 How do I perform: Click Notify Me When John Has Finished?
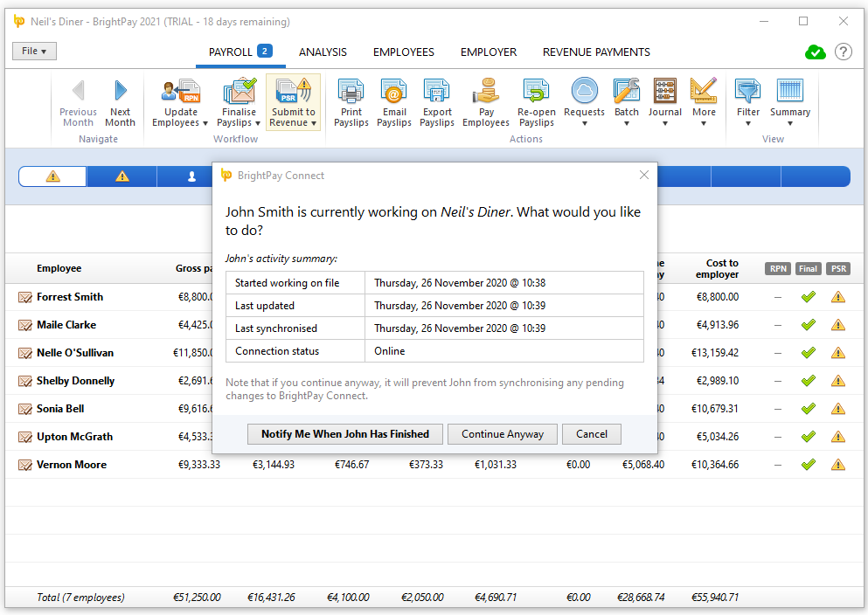coord(345,434)
